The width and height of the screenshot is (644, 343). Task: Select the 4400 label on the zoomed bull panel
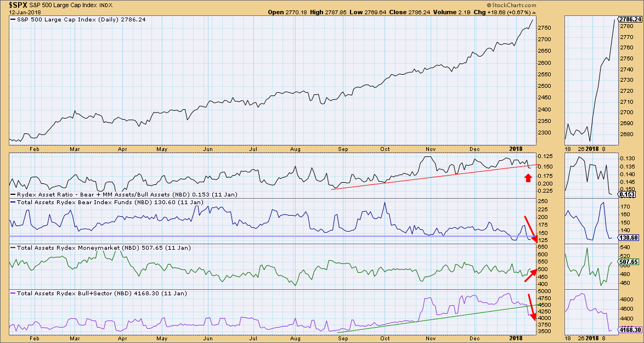626,318
